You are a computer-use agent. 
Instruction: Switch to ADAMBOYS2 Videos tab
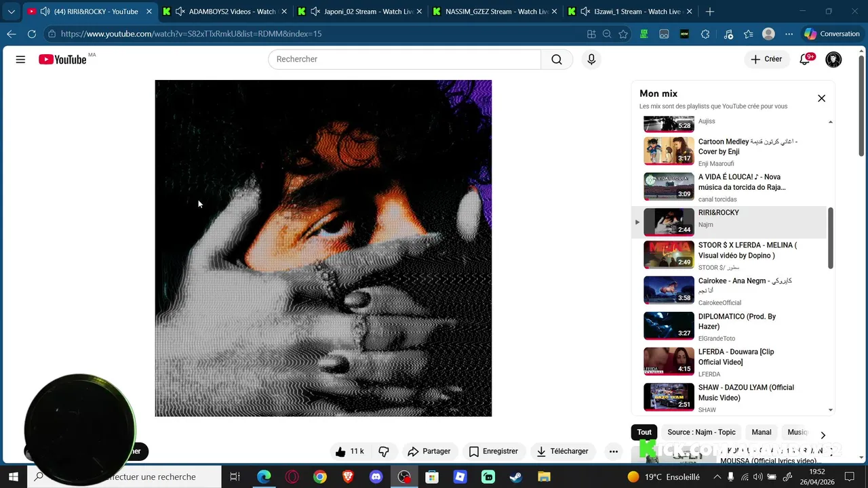pos(224,12)
